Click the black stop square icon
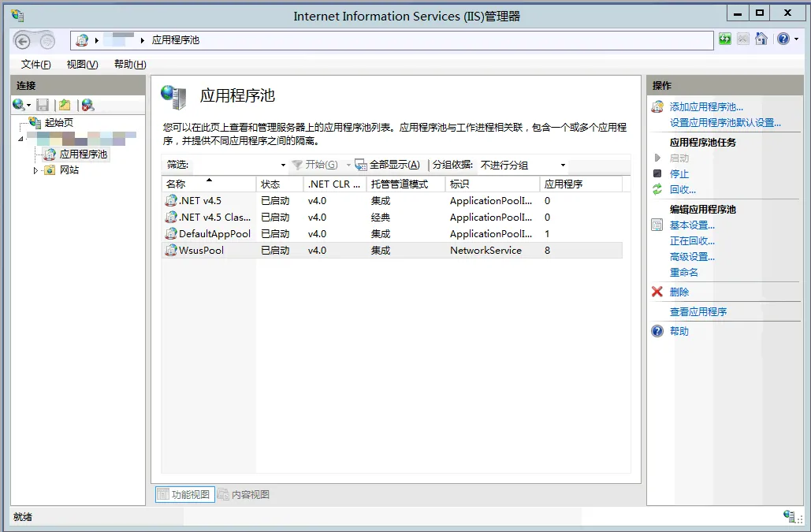This screenshot has height=532, width=811. click(657, 173)
